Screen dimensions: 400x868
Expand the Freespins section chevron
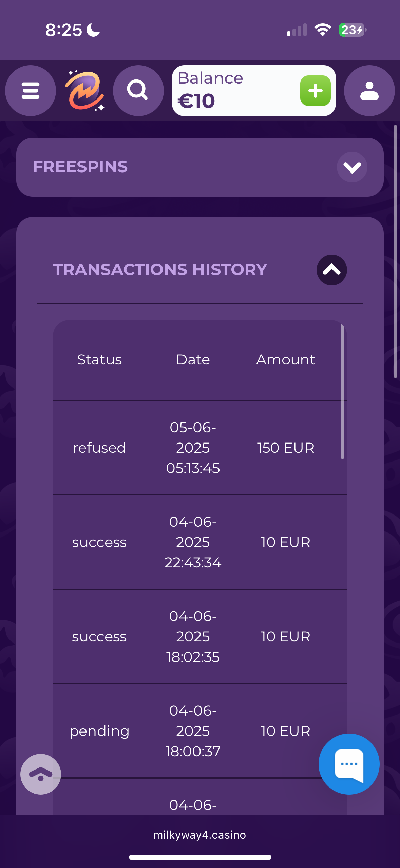pyautogui.click(x=352, y=167)
